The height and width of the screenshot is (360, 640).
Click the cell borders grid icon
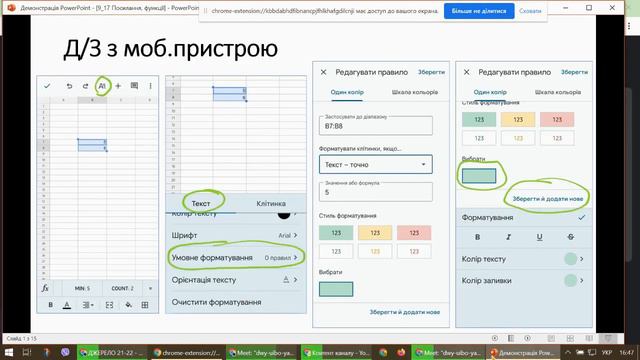[145, 305]
